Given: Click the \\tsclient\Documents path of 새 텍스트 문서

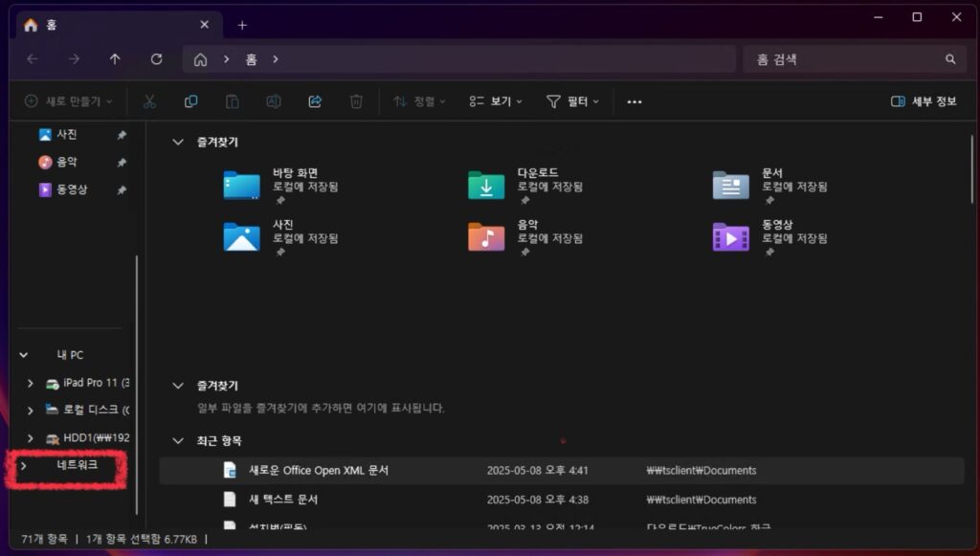Looking at the screenshot, I should coord(702,500).
